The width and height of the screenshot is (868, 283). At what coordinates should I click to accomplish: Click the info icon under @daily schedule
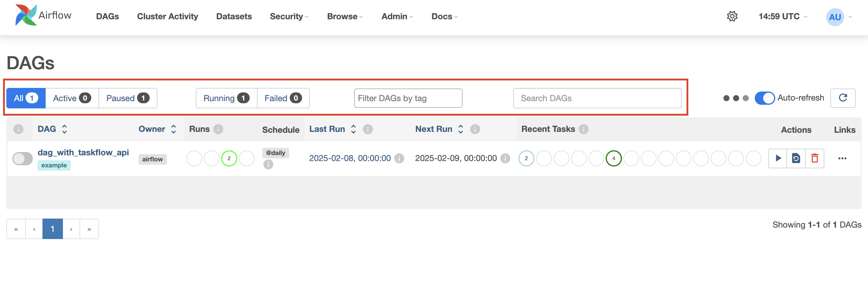pyautogui.click(x=268, y=164)
